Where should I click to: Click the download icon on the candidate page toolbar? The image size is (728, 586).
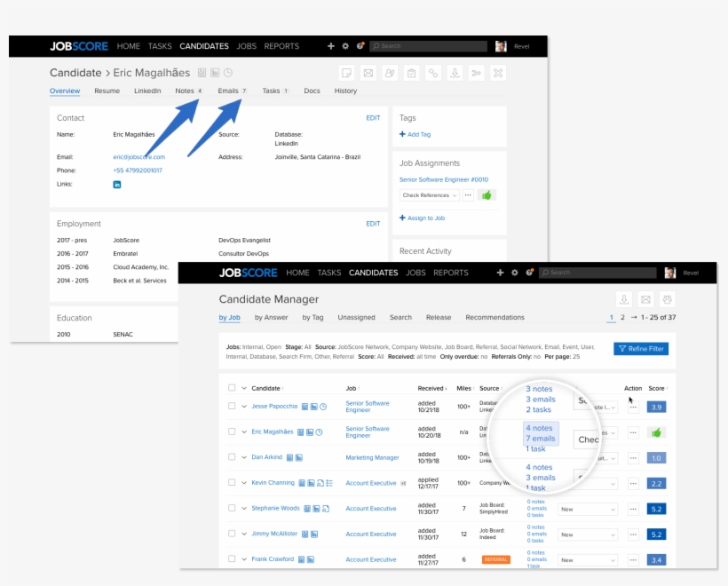[455, 73]
